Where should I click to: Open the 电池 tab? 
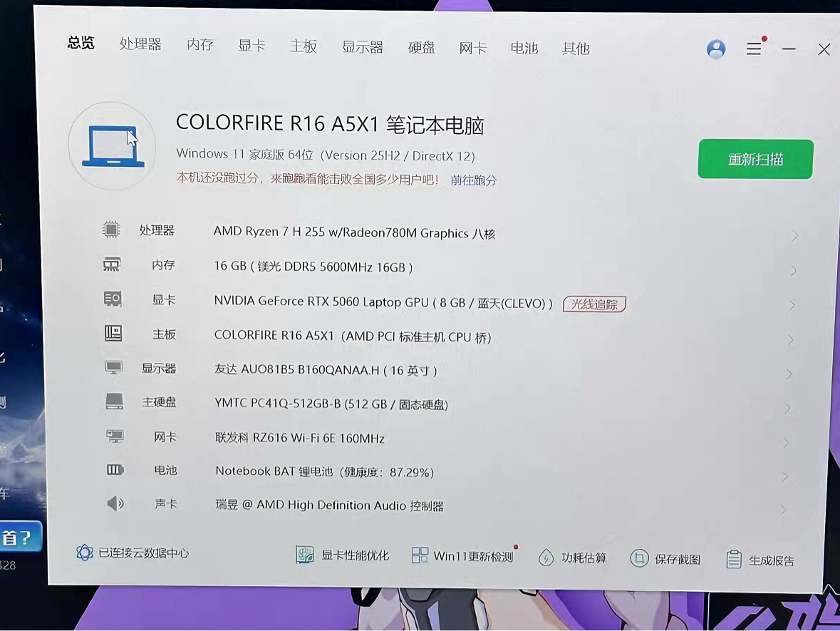point(524,48)
